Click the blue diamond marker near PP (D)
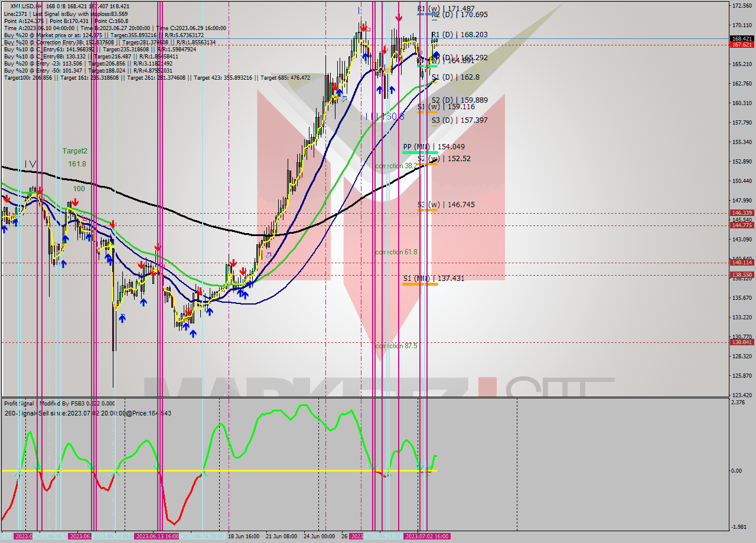 pyautogui.click(x=436, y=55)
